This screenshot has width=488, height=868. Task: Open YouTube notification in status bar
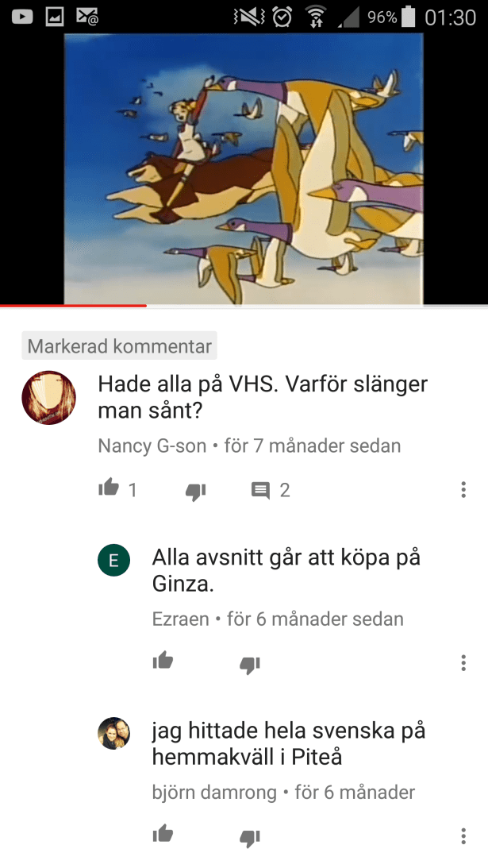(x=22, y=17)
